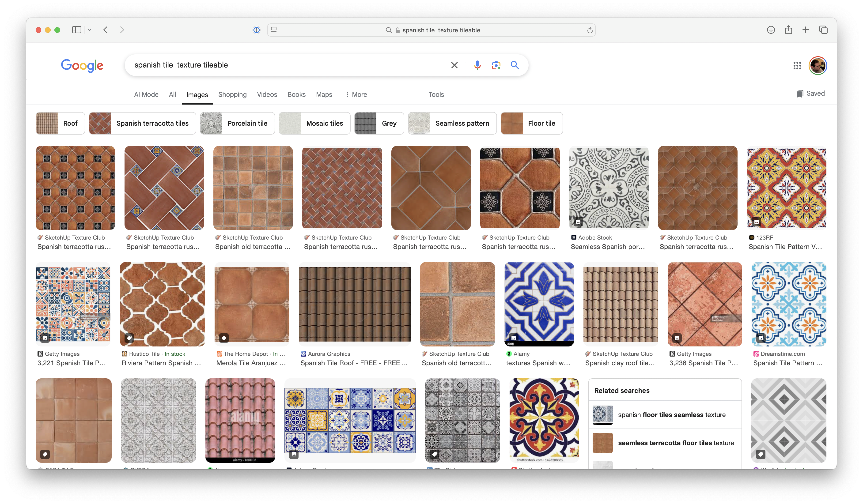Click the Google account profile avatar
This screenshot has width=863, height=504.
click(x=818, y=65)
